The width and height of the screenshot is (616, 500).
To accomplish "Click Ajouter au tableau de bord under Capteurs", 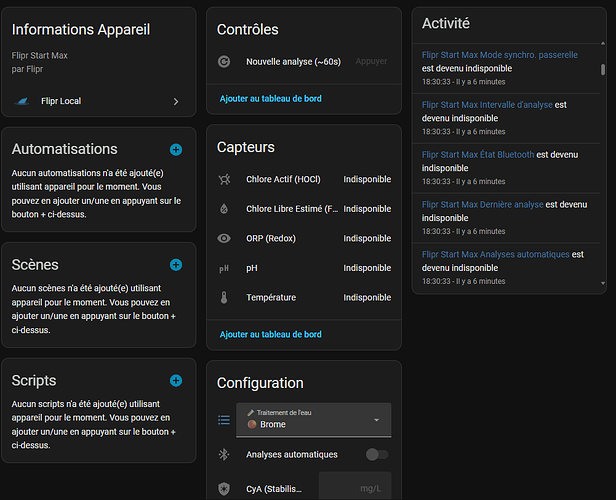I will tap(271, 334).
